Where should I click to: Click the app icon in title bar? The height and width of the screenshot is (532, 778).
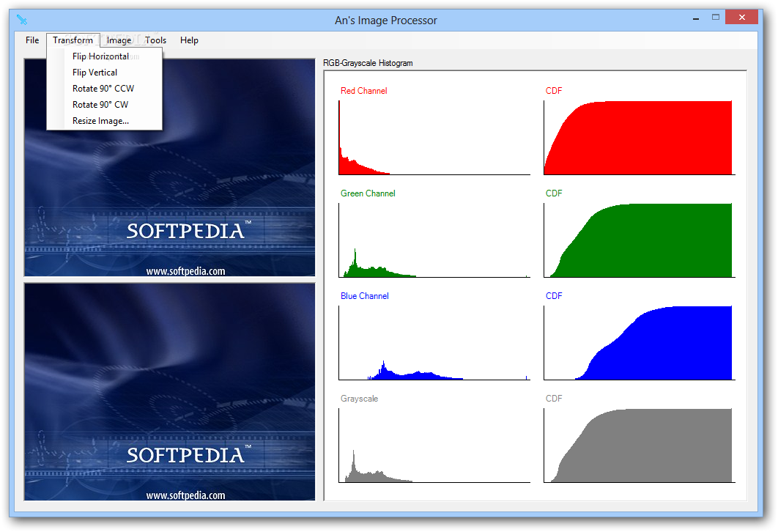click(22, 20)
